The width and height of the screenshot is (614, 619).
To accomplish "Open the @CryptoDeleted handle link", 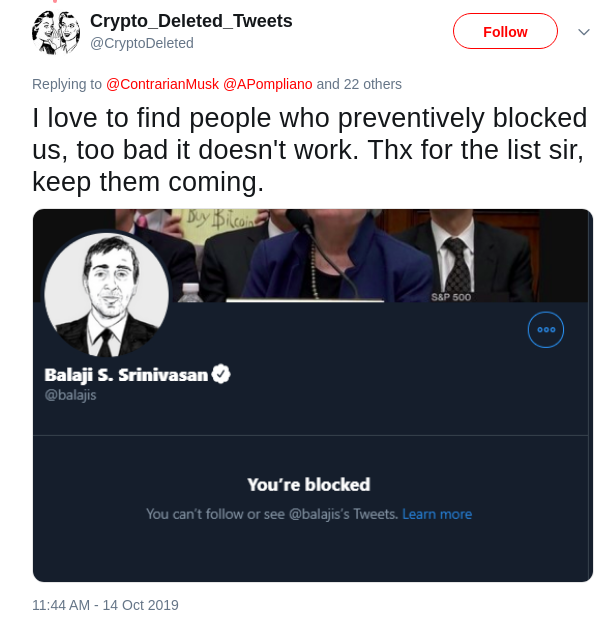I will pyautogui.click(x=142, y=43).
